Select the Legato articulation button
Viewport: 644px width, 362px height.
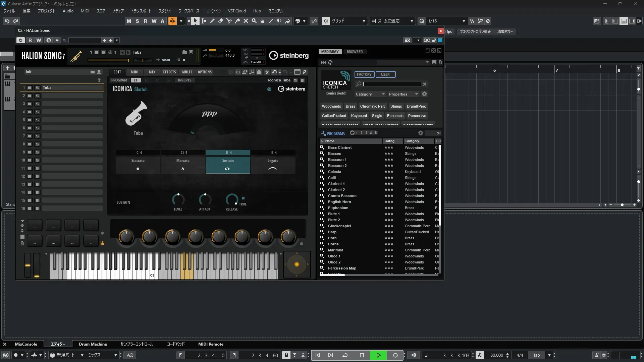(x=273, y=165)
